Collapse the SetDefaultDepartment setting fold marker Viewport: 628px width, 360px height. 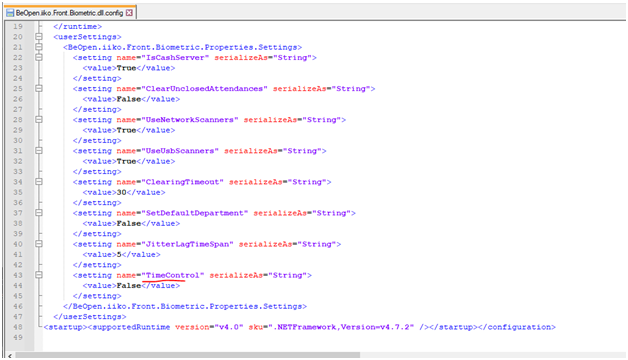(x=38, y=213)
